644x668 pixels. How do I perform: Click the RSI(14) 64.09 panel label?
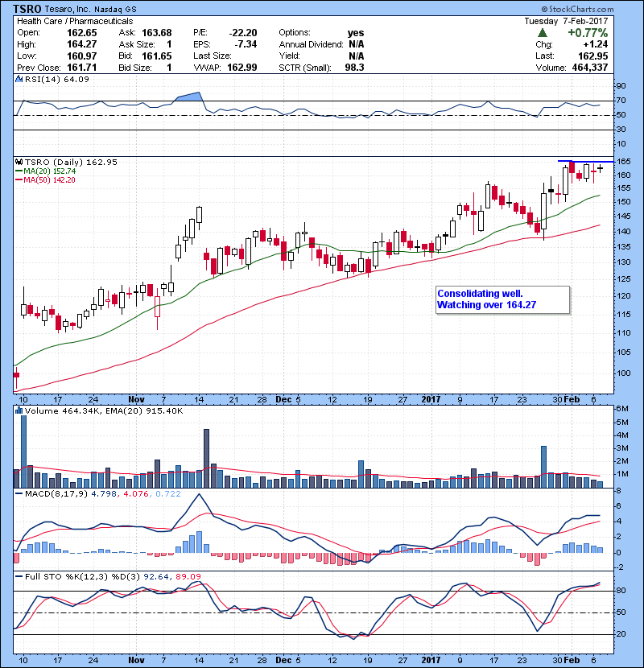click(56, 79)
